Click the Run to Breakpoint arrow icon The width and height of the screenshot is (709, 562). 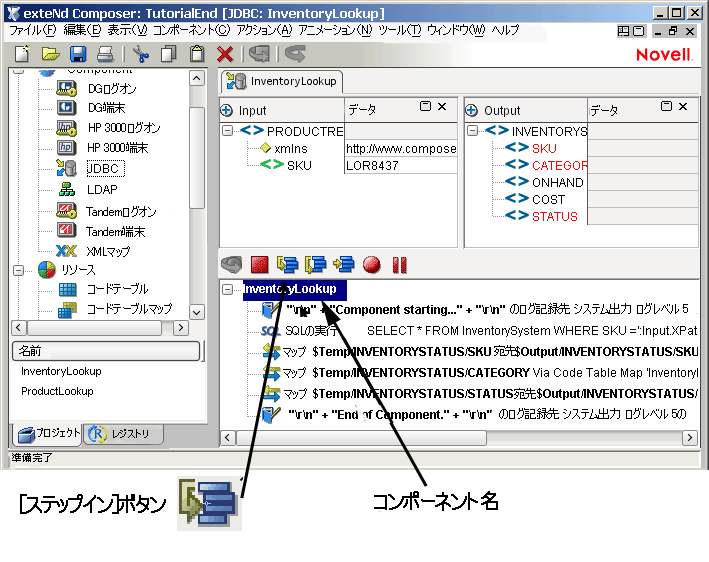point(344,265)
